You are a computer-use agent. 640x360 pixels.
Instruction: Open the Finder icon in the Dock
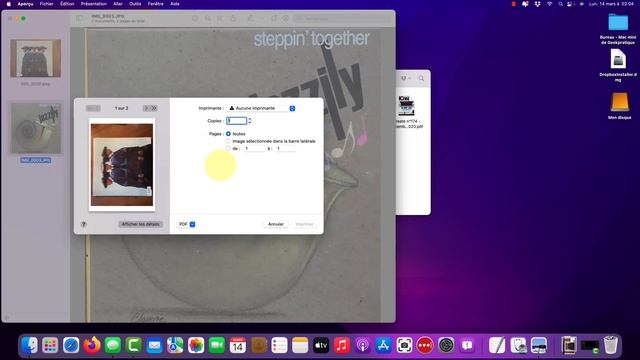pyautogui.click(x=29, y=345)
